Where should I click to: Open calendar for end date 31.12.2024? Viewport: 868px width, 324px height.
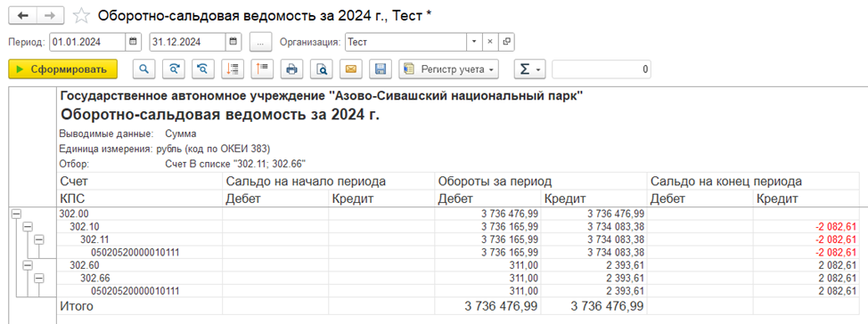[x=233, y=42]
